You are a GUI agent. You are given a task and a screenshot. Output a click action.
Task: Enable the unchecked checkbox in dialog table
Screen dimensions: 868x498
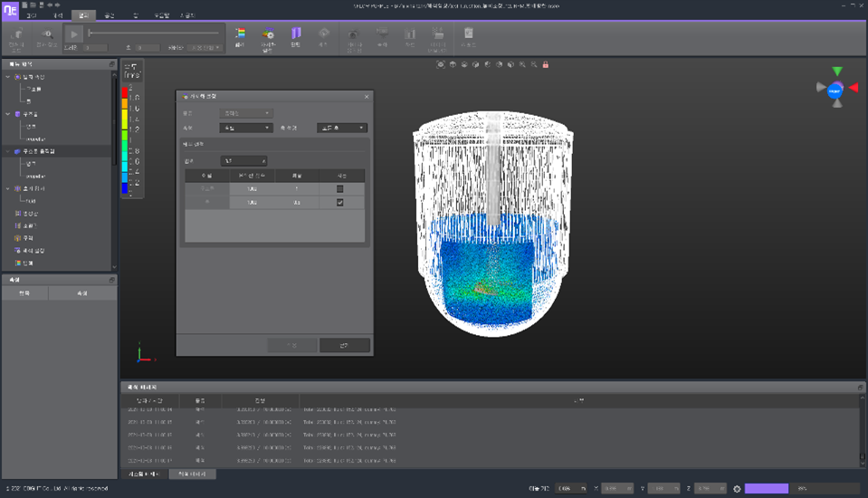[339, 188]
